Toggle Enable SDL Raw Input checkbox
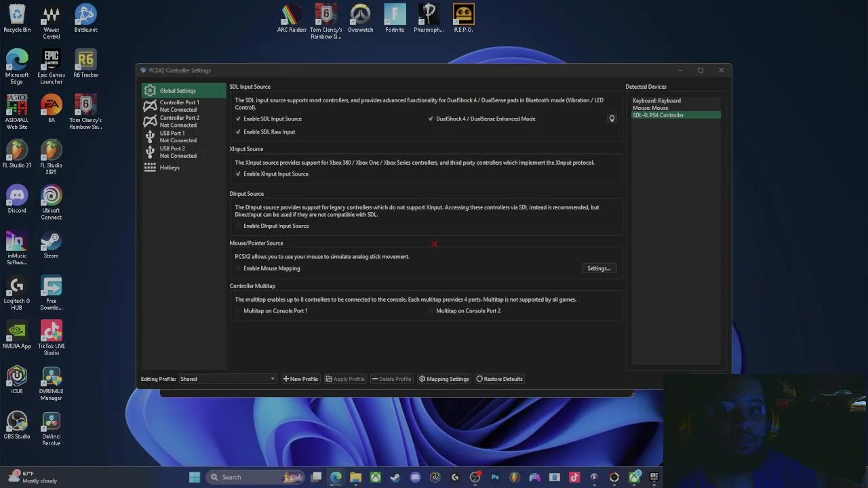The height and width of the screenshot is (488, 868). tap(265, 132)
